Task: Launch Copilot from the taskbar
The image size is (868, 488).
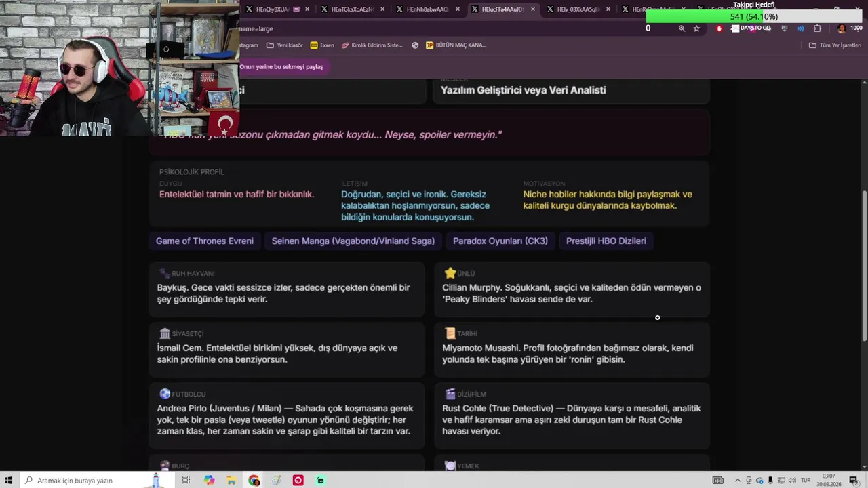Action: (x=209, y=481)
